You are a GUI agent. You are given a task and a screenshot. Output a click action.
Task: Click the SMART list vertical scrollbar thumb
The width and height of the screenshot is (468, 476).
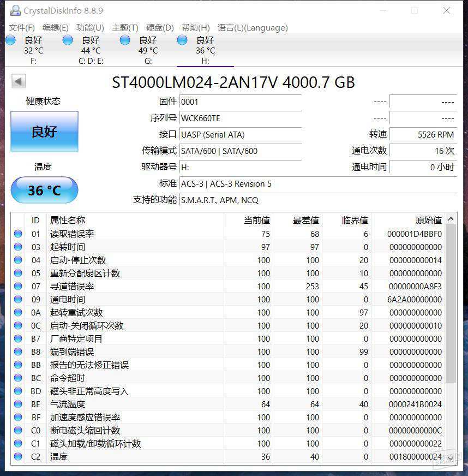coord(451,304)
